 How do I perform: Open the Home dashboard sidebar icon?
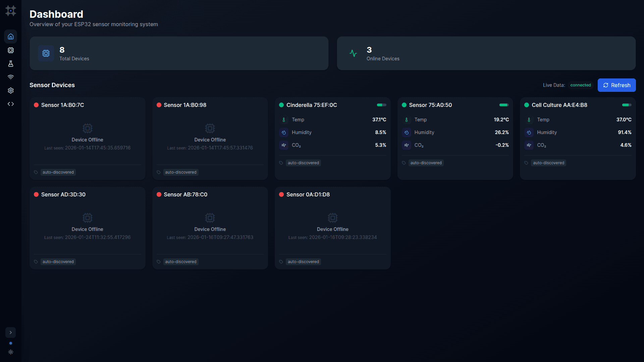pos(11,37)
